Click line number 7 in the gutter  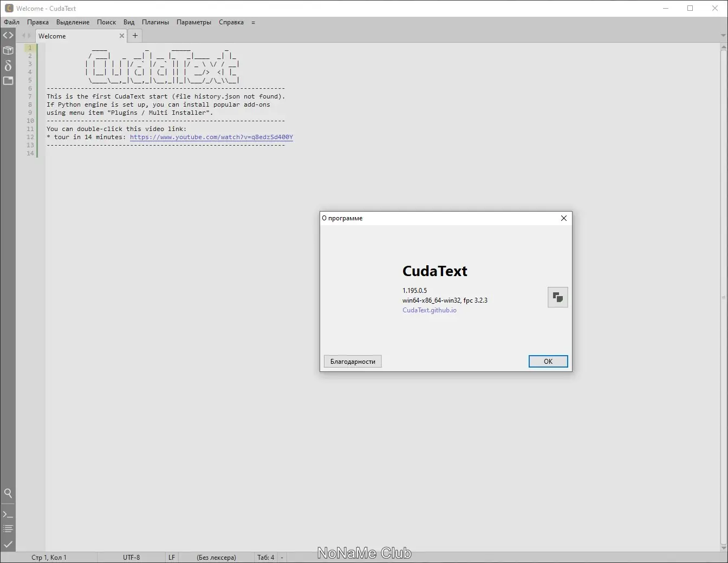[x=30, y=96]
